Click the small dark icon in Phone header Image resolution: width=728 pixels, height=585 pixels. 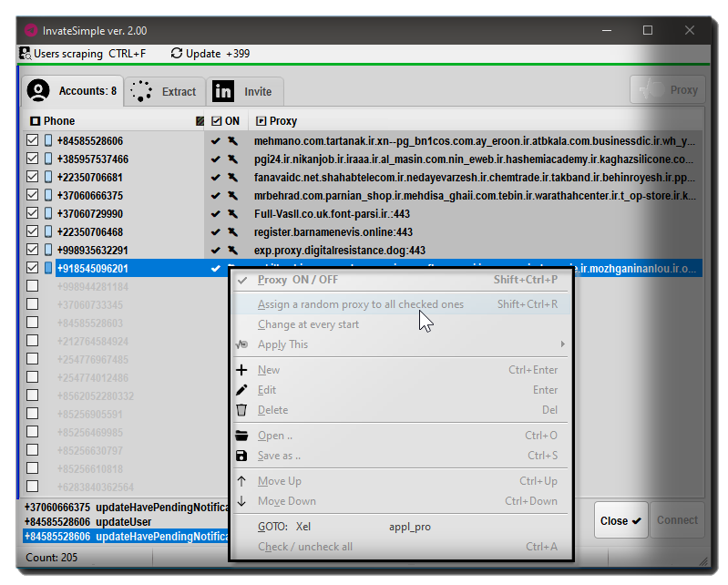pos(200,121)
